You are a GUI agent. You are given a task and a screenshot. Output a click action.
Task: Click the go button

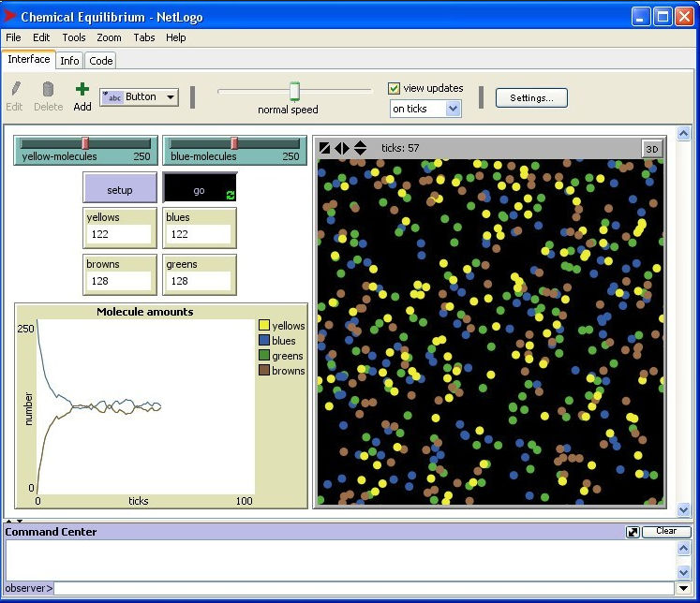coord(200,188)
